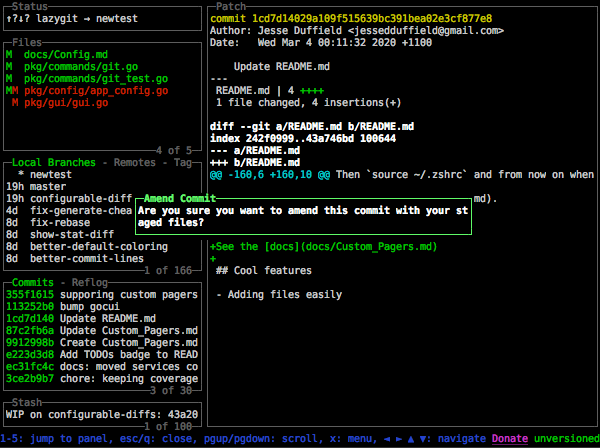
Task: Click the 1-5: jump to panel hint
Action: (57, 438)
